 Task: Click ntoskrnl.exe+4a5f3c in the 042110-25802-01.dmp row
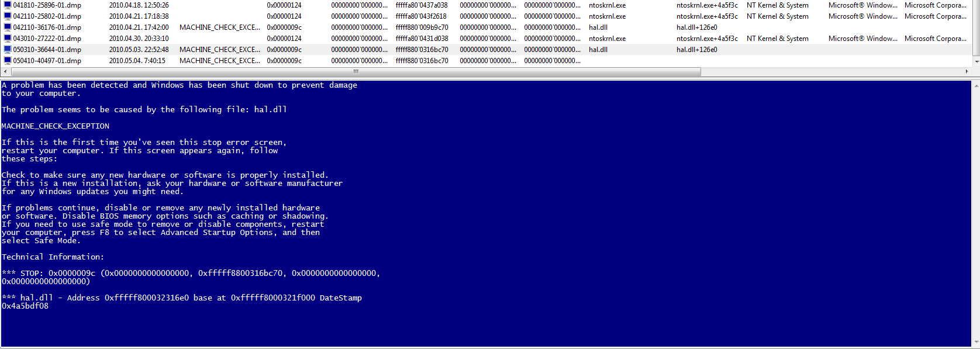[x=708, y=16]
